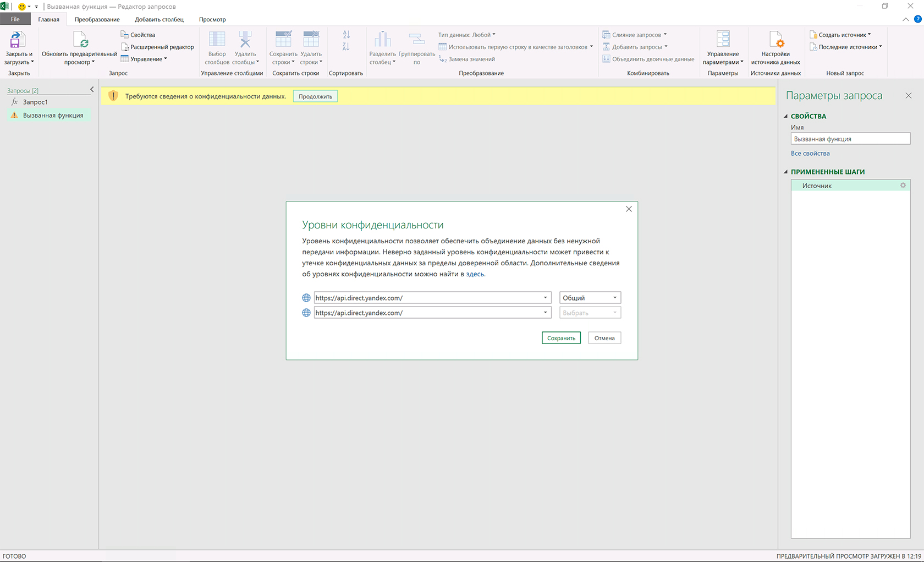The height and width of the screenshot is (562, 924).
Task: Open query Properties (Свойства) in ribbon
Action: [x=137, y=35]
